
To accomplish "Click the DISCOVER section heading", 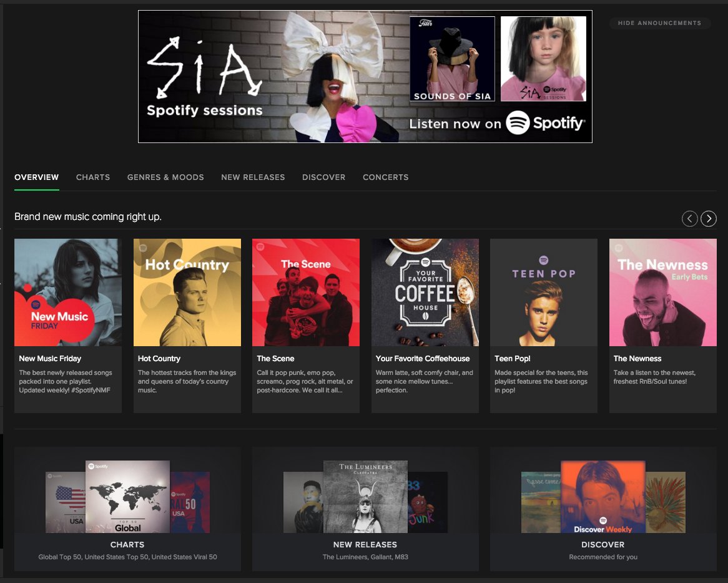I will (x=603, y=544).
